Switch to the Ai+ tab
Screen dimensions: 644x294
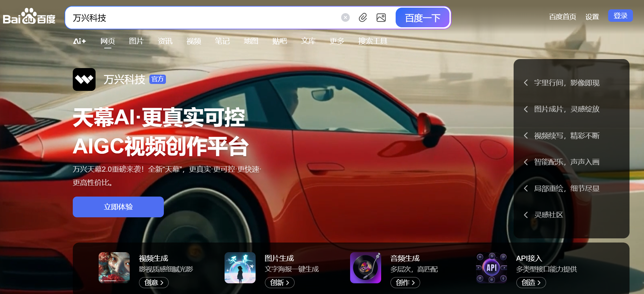point(80,41)
